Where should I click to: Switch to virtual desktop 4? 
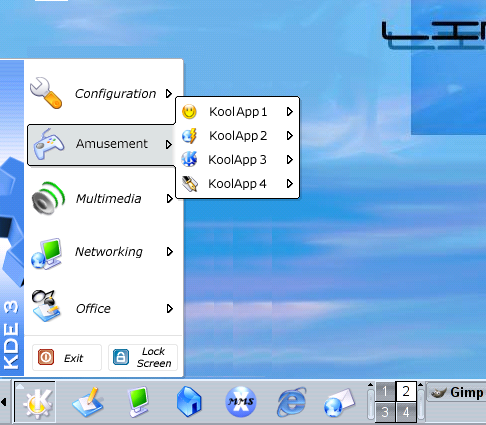coord(406,412)
